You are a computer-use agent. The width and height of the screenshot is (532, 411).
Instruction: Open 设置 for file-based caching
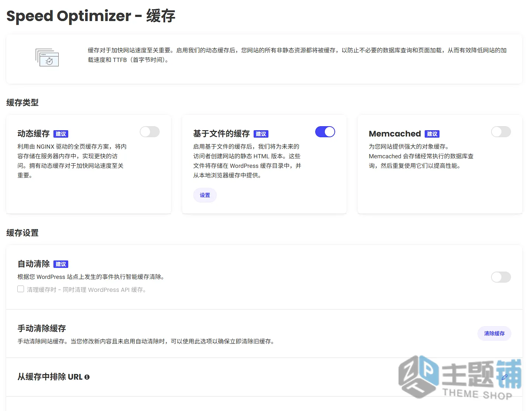[x=205, y=195]
